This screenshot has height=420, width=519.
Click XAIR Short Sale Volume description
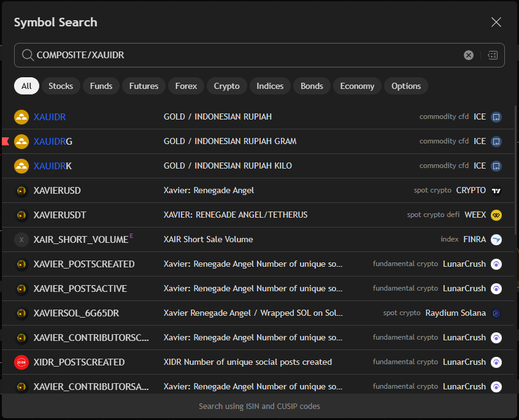point(208,240)
